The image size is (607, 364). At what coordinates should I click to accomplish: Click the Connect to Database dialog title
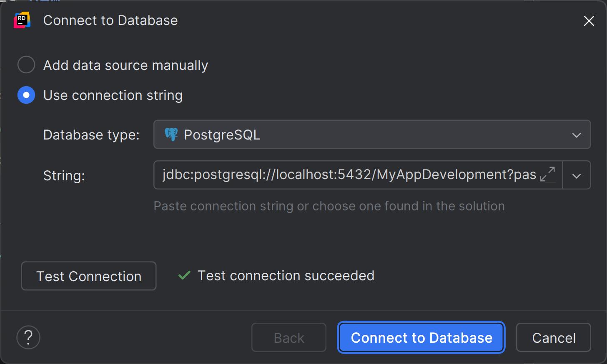110,20
